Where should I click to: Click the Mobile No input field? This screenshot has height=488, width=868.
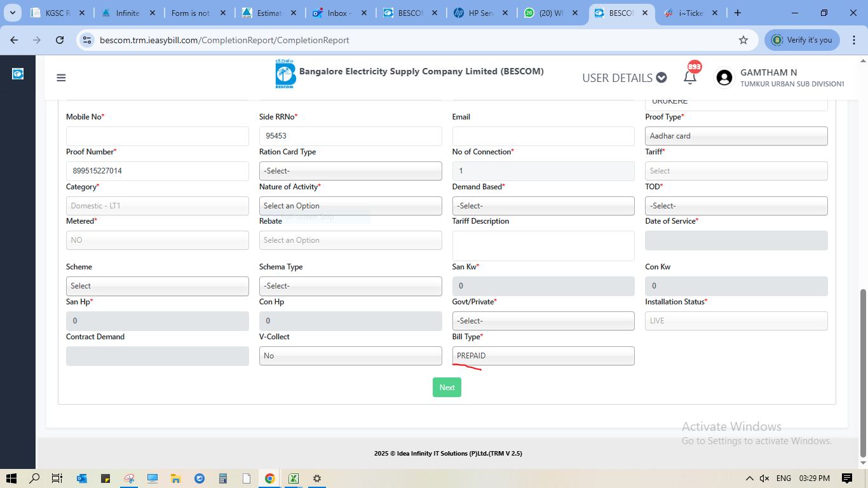click(157, 136)
